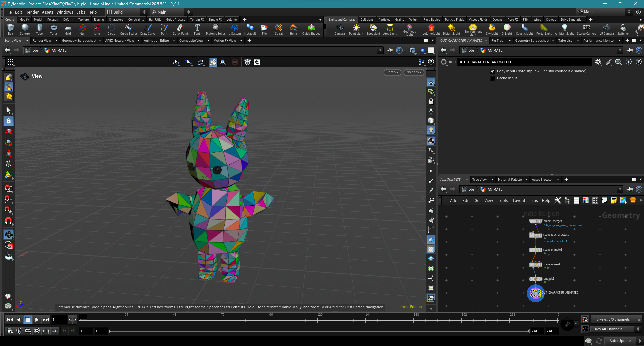Screen dimensions: 644x346
Task: Create a Spot Light
Action: [373, 30]
